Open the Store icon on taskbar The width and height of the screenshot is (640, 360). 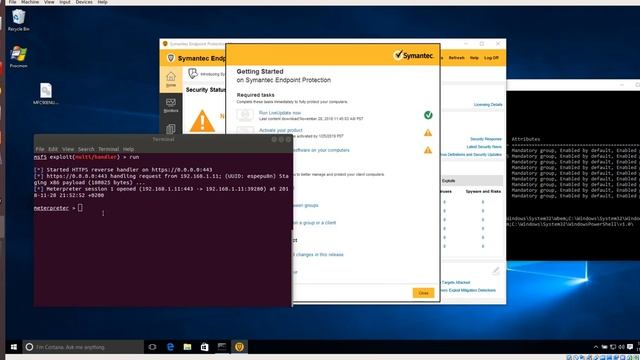tap(204, 347)
